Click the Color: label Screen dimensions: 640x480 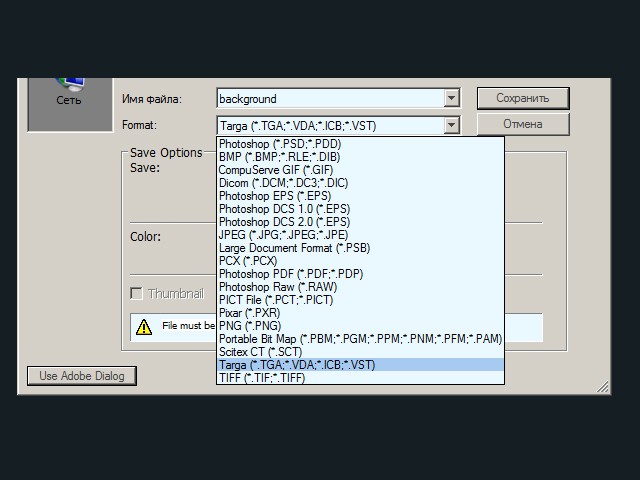[145, 237]
